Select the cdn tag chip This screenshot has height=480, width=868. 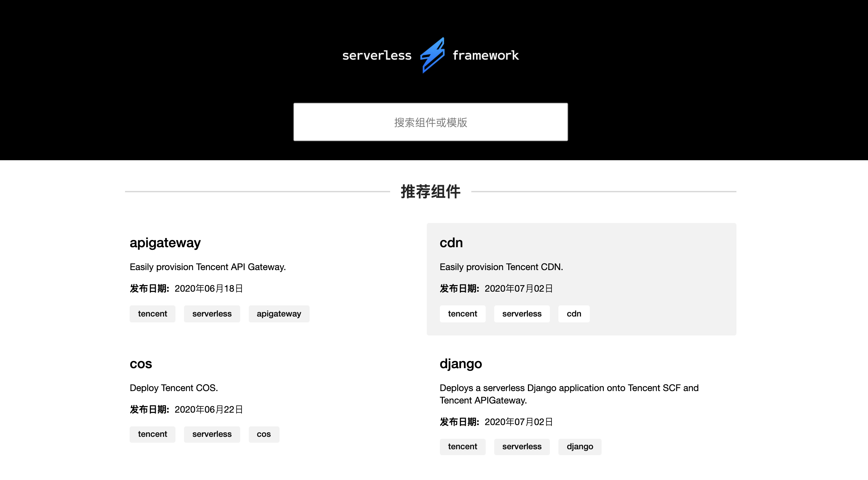click(x=574, y=314)
